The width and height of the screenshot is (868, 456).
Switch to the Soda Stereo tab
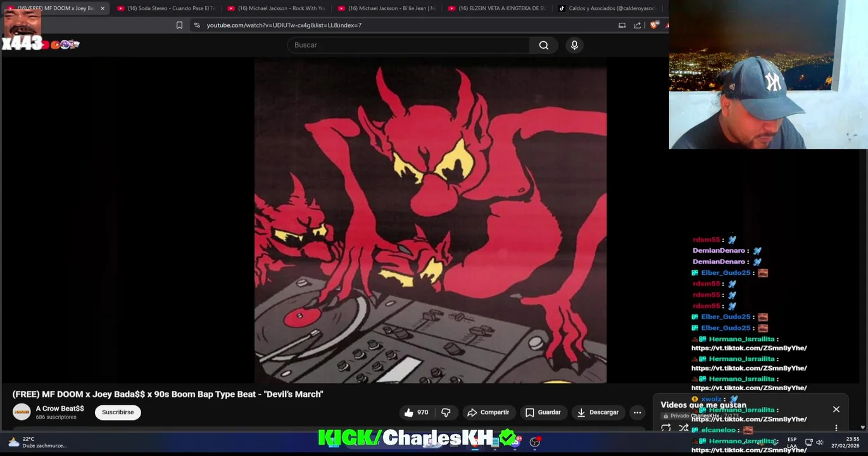pyautogui.click(x=166, y=8)
